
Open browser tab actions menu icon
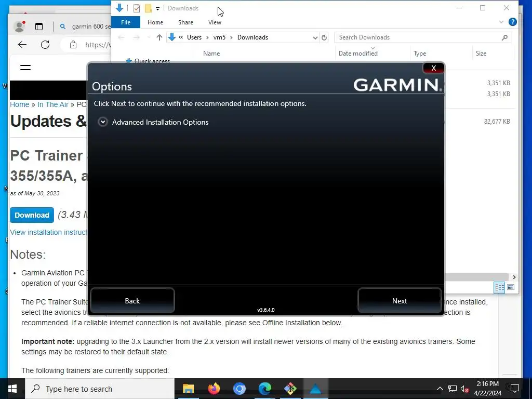pyautogui.click(x=39, y=26)
